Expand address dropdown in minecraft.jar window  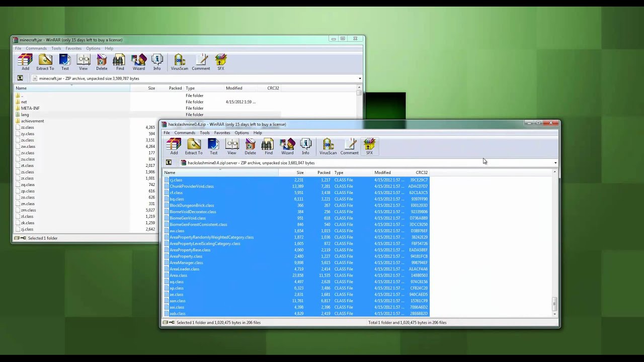[x=360, y=78]
